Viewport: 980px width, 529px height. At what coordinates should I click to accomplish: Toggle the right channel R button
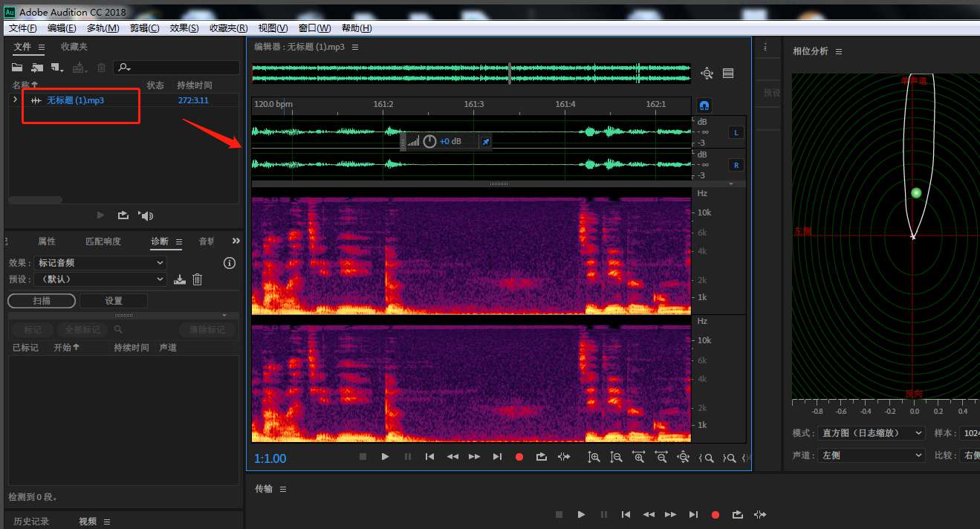pyautogui.click(x=736, y=165)
